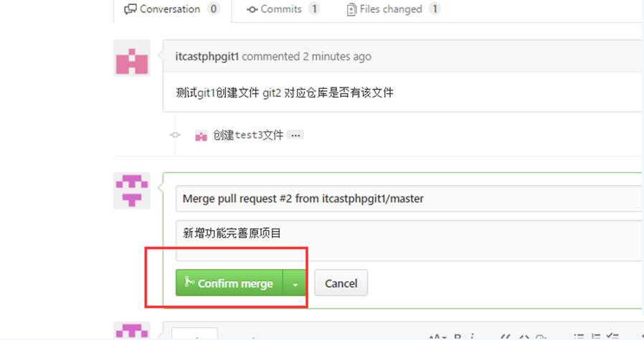Switch to the Conversation tab

click(171, 9)
